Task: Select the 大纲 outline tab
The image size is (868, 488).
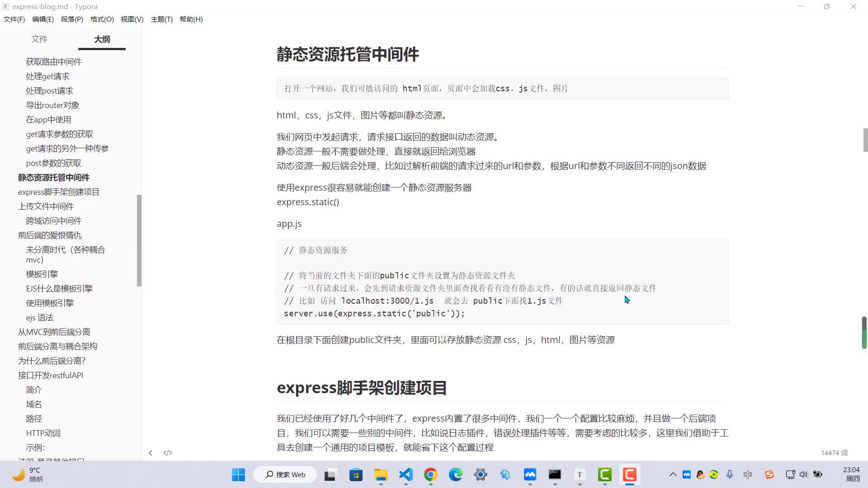Action: (x=102, y=39)
